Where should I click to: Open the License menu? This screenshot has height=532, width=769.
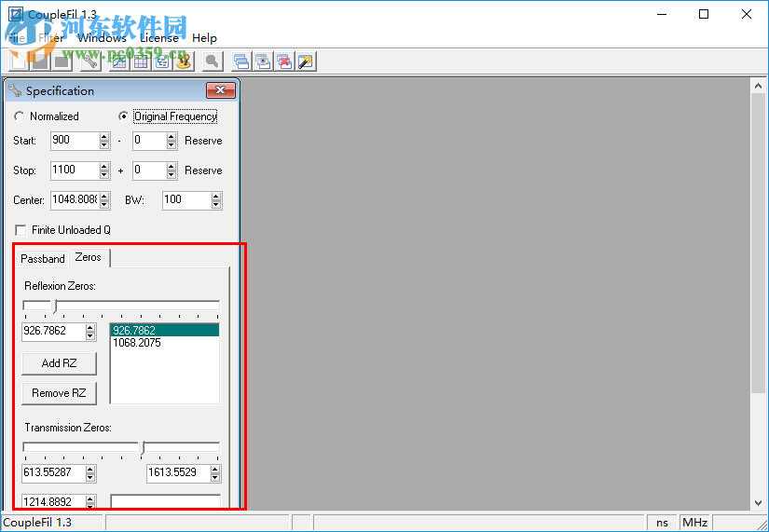158,38
